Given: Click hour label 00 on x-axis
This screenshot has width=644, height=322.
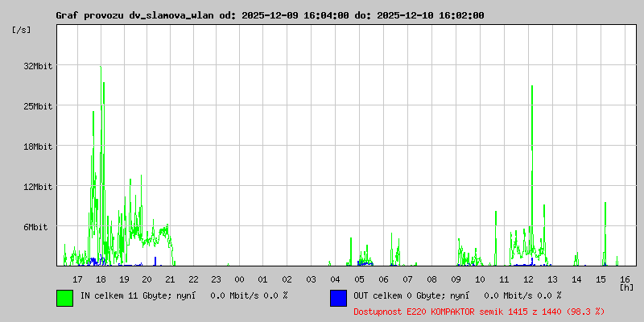Looking at the screenshot, I should (x=239, y=279).
